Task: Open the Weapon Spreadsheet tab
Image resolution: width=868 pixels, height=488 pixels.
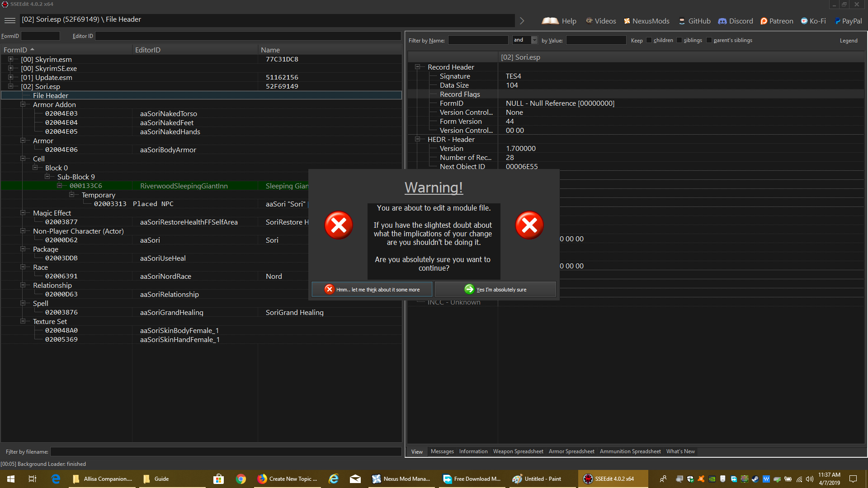Action: coord(518,451)
